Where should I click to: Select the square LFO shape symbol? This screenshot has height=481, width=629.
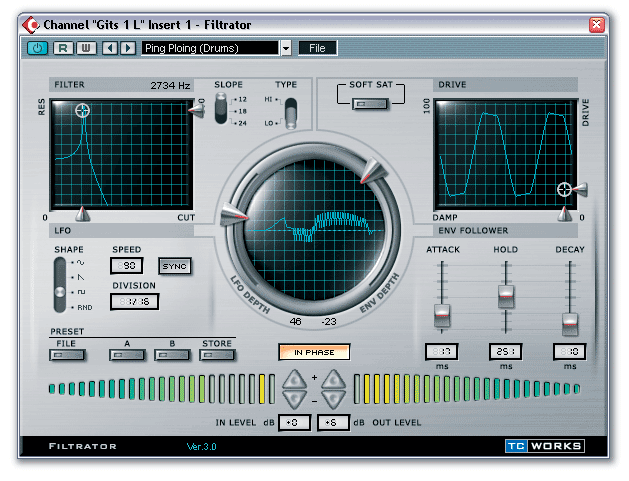point(81,292)
